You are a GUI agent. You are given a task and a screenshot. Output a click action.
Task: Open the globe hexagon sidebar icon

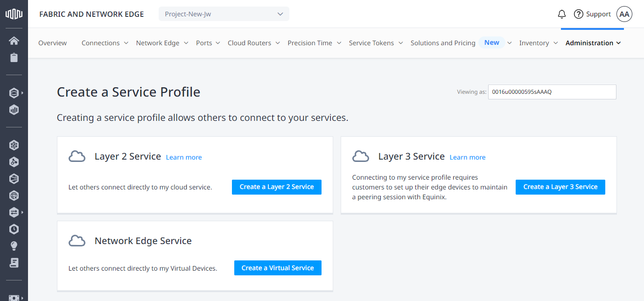(14, 196)
